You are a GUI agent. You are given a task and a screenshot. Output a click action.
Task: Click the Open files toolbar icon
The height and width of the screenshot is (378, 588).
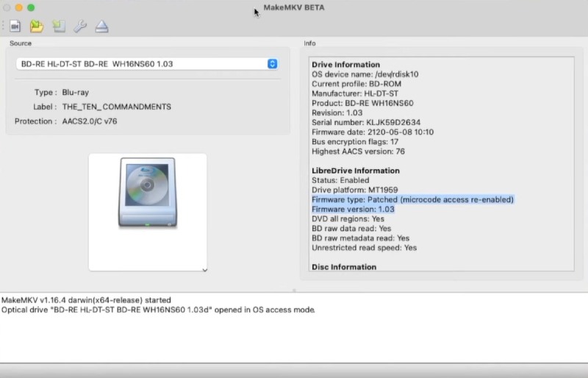tap(15, 26)
